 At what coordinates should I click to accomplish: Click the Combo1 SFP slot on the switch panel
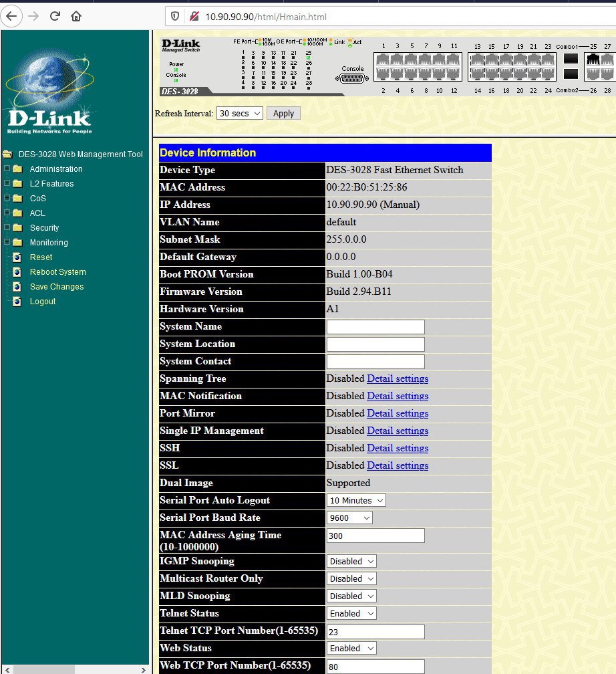click(x=571, y=58)
